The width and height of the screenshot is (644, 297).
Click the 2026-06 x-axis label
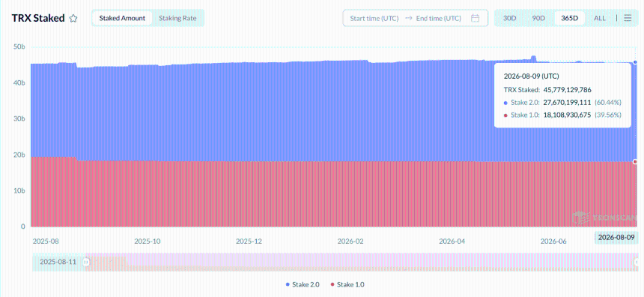click(553, 241)
